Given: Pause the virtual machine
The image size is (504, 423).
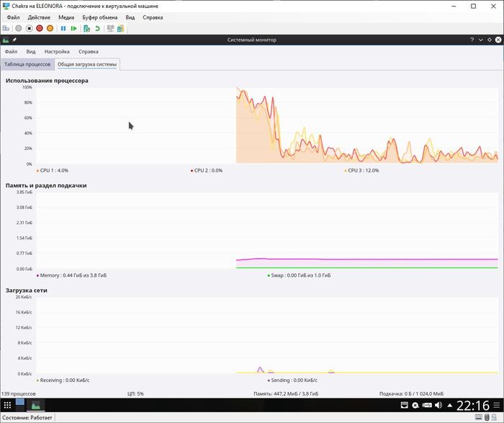Looking at the screenshot, I should pyautogui.click(x=63, y=28).
